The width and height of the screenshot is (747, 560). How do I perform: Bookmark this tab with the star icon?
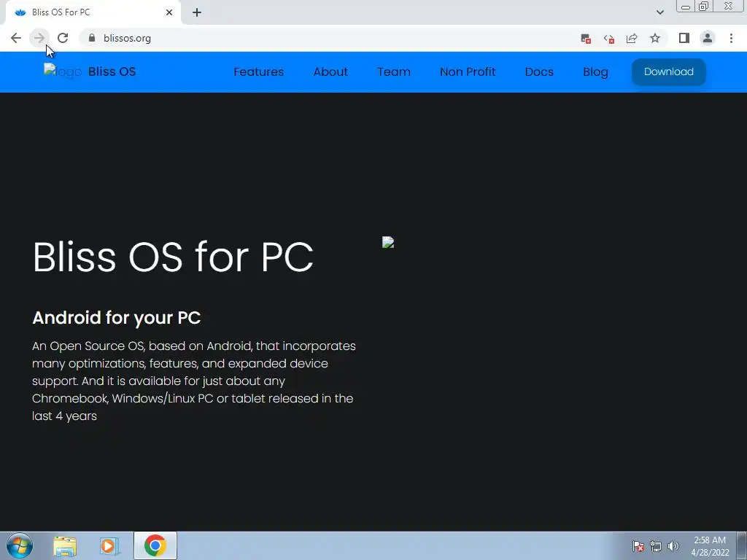coord(655,38)
